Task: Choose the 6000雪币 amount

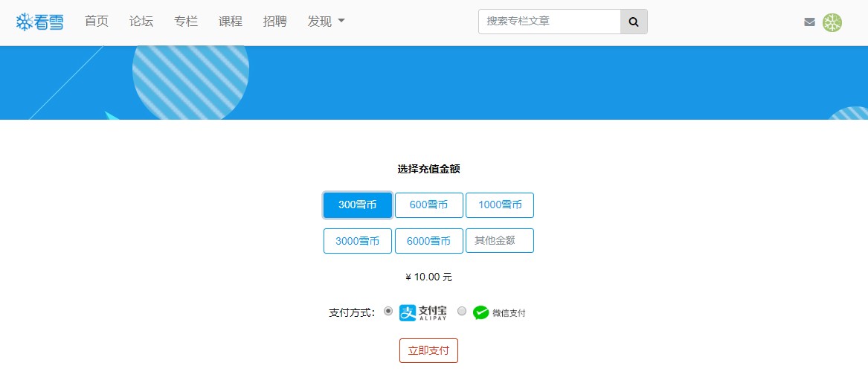Action: point(429,241)
